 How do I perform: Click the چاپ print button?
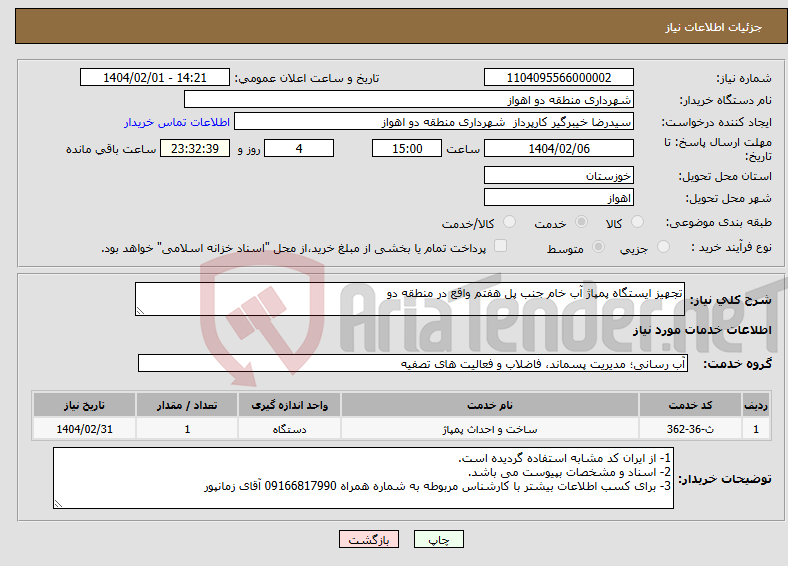coord(439,539)
